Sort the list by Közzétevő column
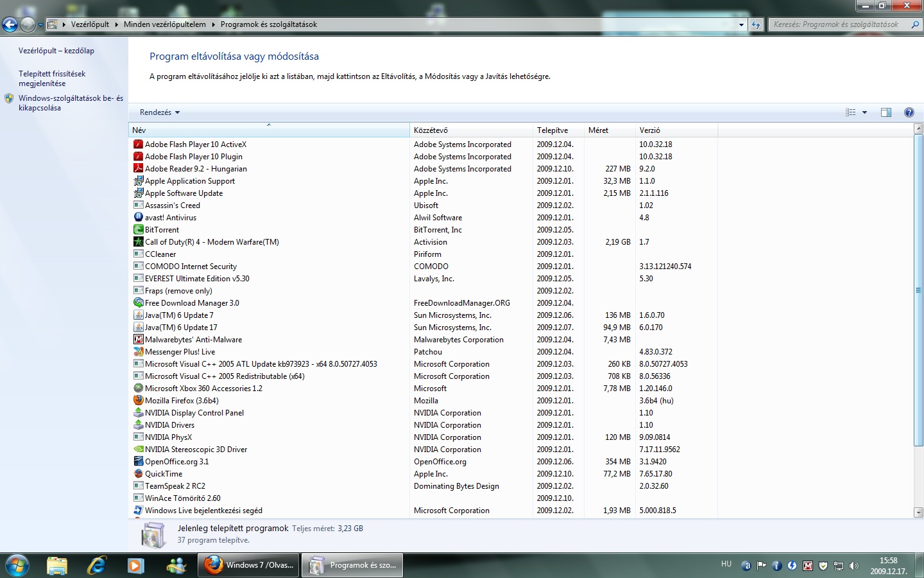Image resolution: width=924 pixels, height=578 pixels. tap(431, 130)
